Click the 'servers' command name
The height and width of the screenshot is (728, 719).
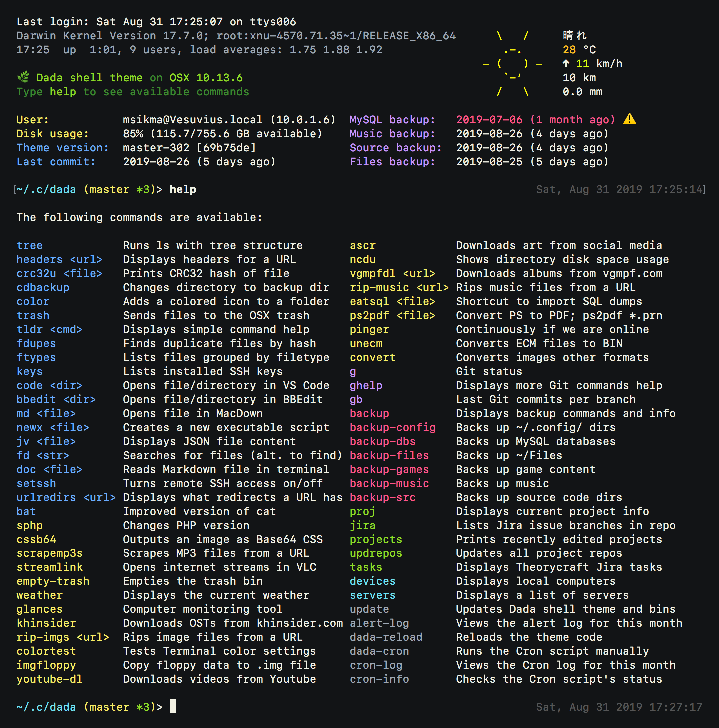372,595
